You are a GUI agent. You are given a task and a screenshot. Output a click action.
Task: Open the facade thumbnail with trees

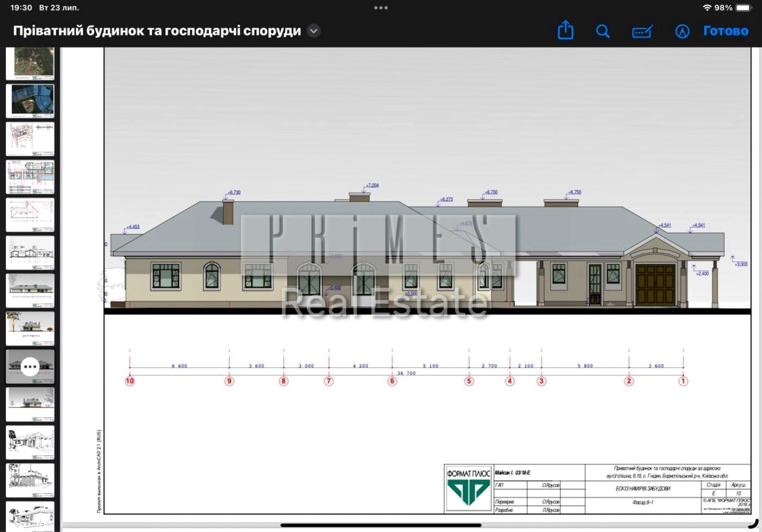30,329
